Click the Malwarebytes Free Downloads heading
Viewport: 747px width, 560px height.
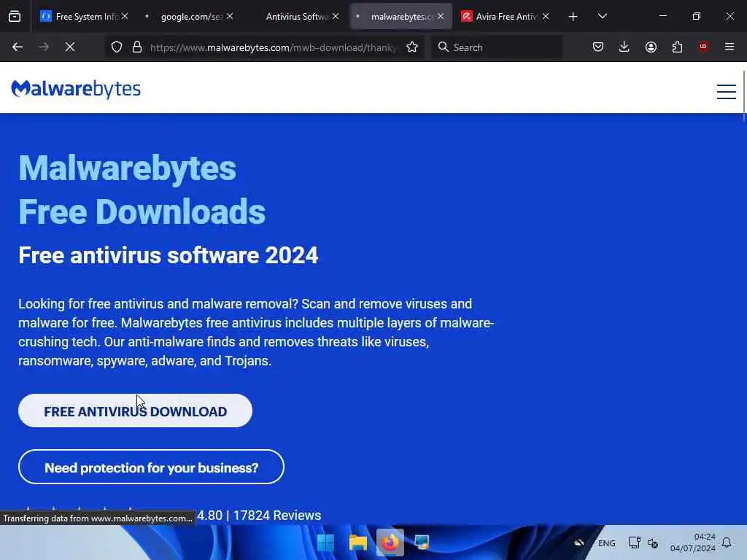[x=142, y=190]
